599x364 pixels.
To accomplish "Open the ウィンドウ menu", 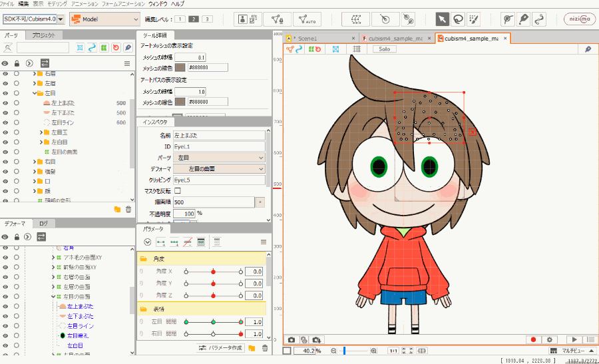I will (158, 4).
